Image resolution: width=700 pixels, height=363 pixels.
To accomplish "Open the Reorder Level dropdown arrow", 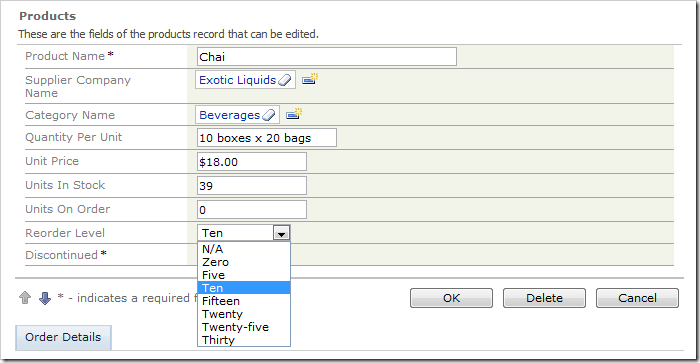I will (x=281, y=233).
